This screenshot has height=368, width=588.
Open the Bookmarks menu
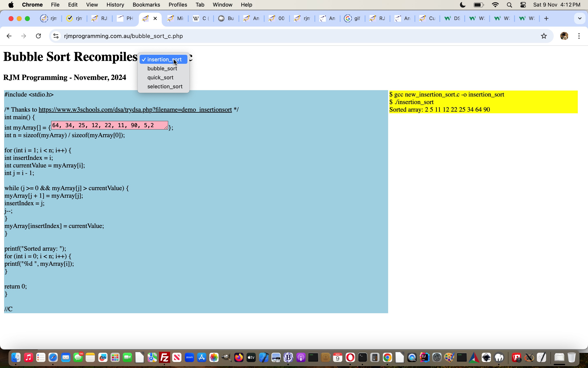tap(146, 5)
